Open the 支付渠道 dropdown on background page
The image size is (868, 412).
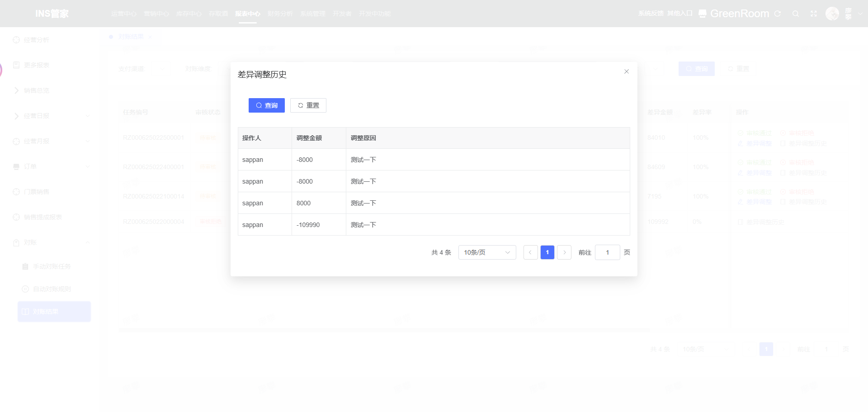160,69
